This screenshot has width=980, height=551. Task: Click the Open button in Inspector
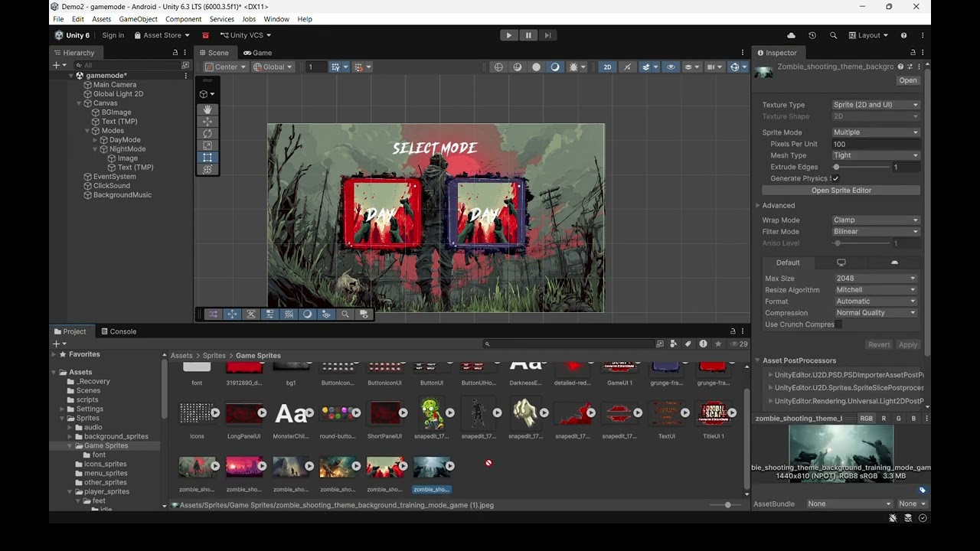tap(908, 80)
